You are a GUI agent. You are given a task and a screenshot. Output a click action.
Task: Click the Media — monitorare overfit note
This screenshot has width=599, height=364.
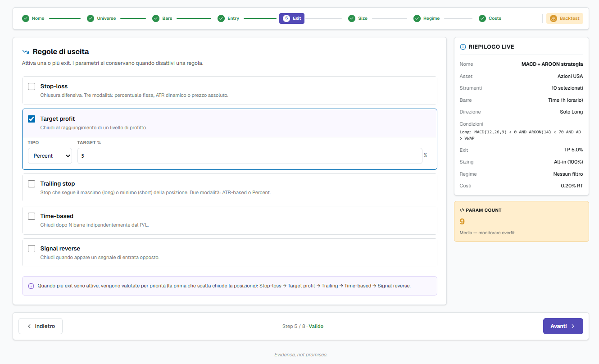click(487, 233)
